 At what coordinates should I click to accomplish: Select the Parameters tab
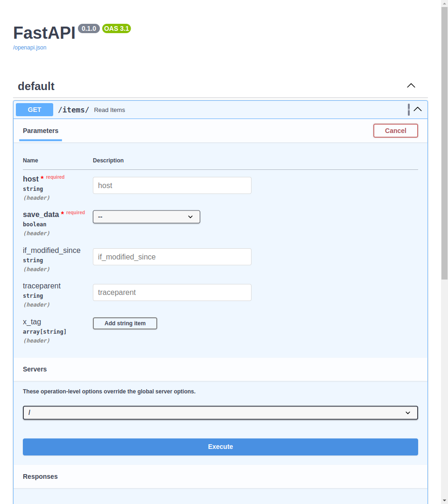click(41, 131)
